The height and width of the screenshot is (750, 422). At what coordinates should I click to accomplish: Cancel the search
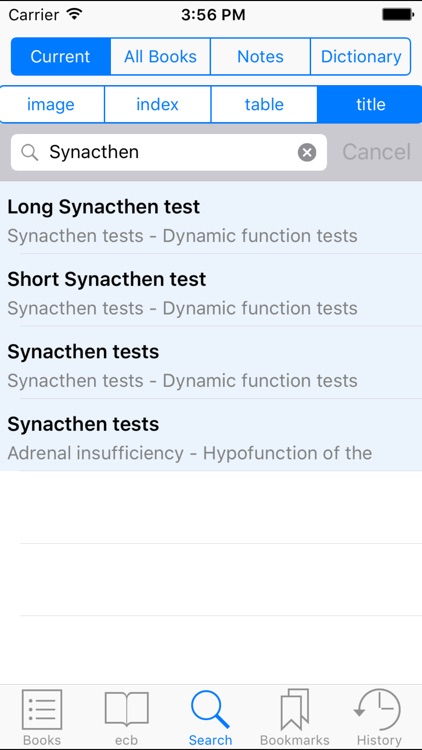pyautogui.click(x=377, y=152)
